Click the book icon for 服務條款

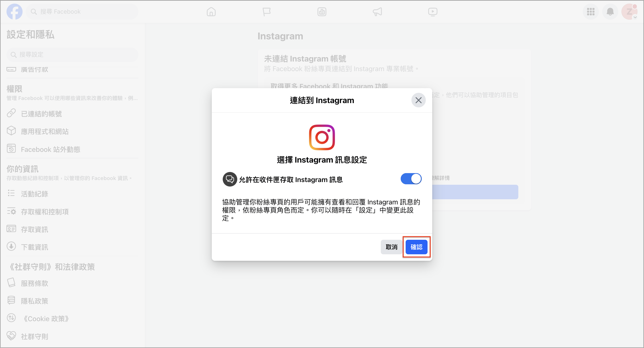(11, 282)
